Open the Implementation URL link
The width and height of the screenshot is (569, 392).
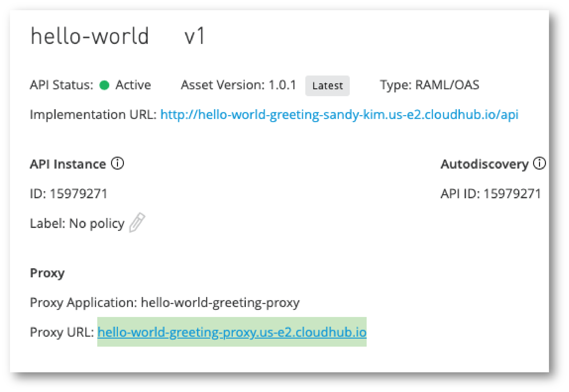click(339, 115)
